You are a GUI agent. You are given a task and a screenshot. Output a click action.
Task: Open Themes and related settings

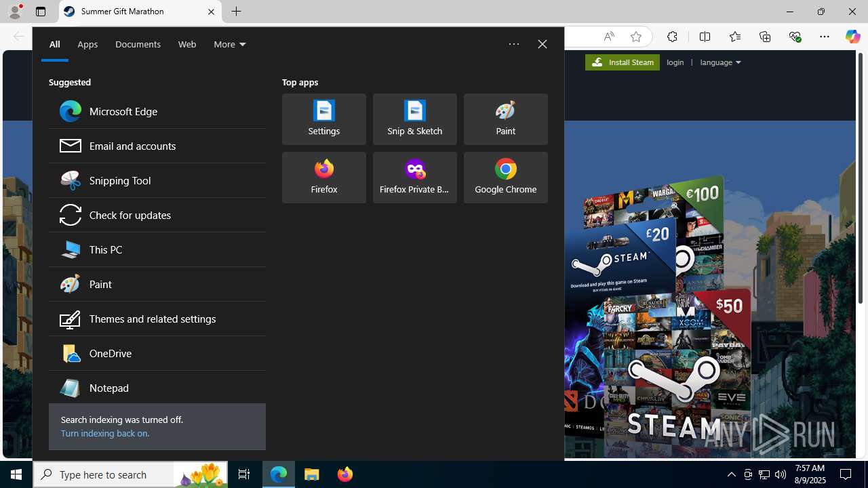157,319
